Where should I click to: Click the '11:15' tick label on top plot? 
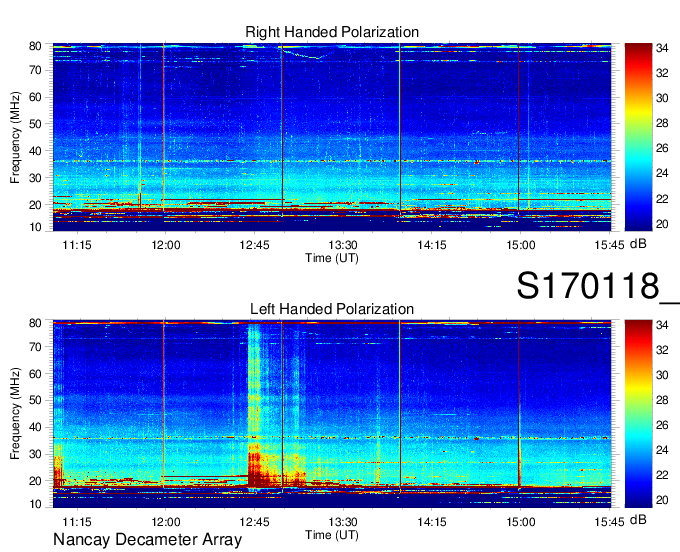77,245
